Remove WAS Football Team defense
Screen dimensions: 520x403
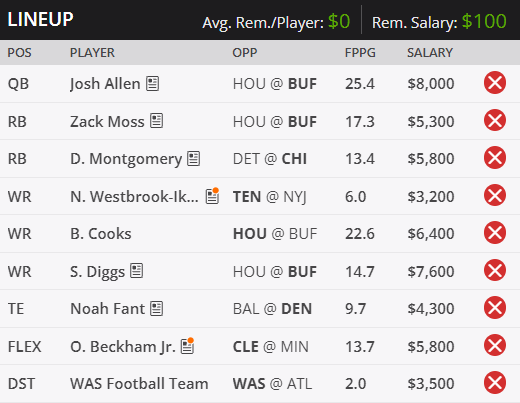pyautogui.click(x=495, y=383)
